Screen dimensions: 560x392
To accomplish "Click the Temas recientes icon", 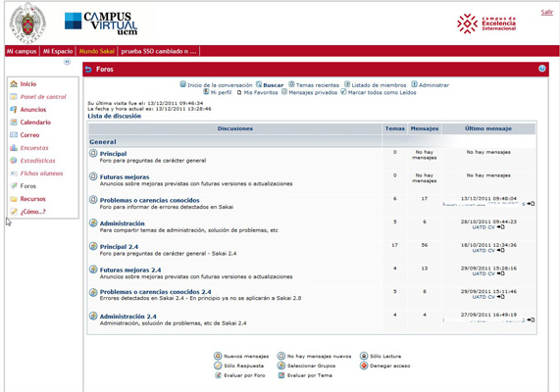I will tap(291, 84).
